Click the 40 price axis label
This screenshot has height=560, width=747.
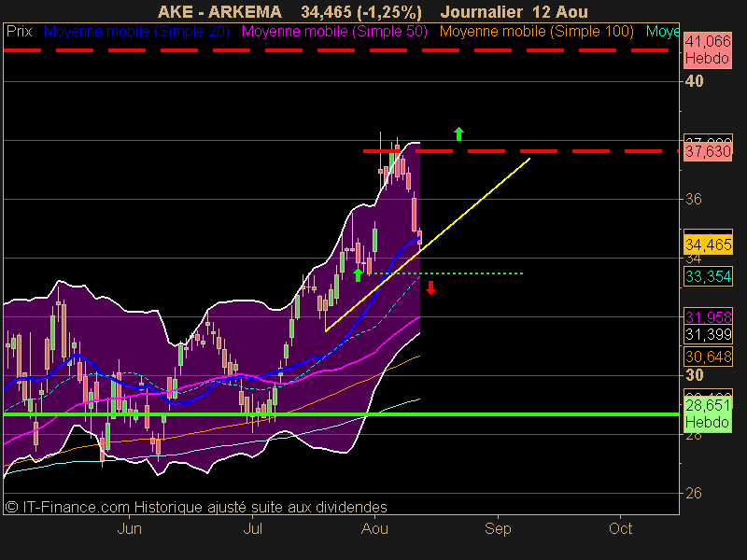694,81
